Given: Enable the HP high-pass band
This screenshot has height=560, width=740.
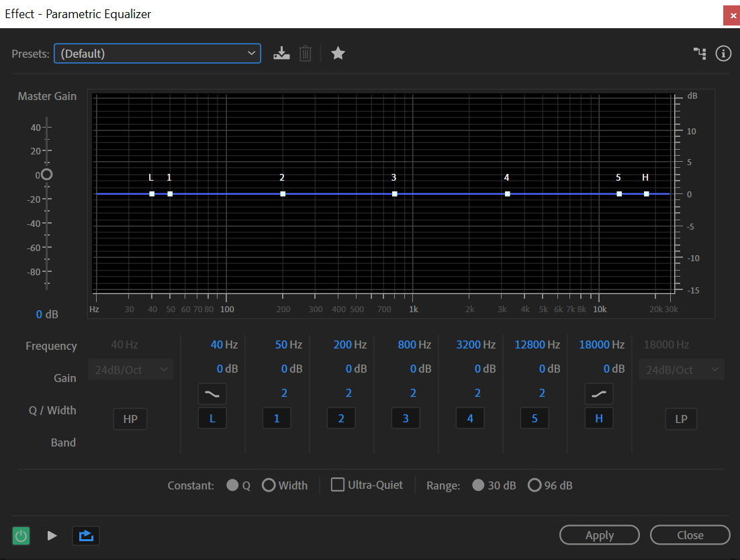Looking at the screenshot, I should [130, 419].
